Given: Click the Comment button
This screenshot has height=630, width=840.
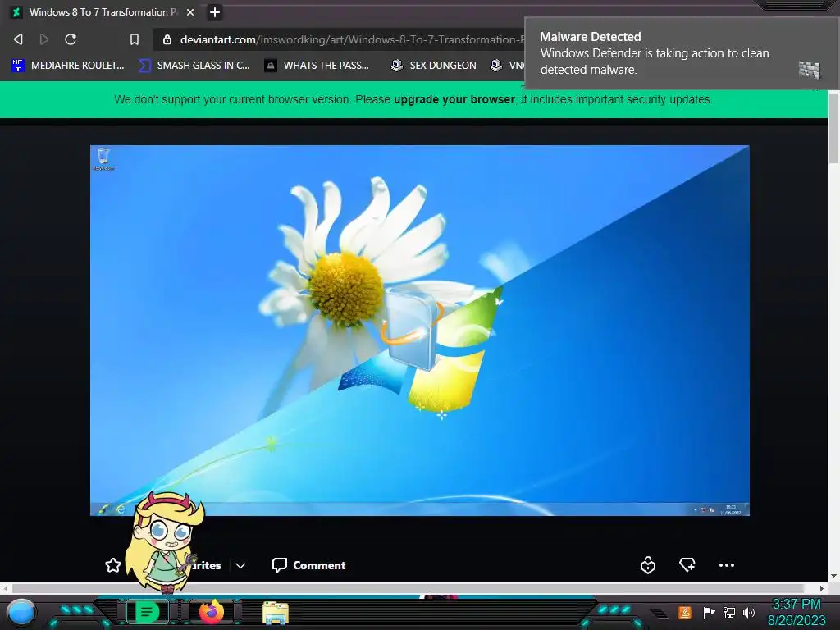Looking at the screenshot, I should coord(309,565).
